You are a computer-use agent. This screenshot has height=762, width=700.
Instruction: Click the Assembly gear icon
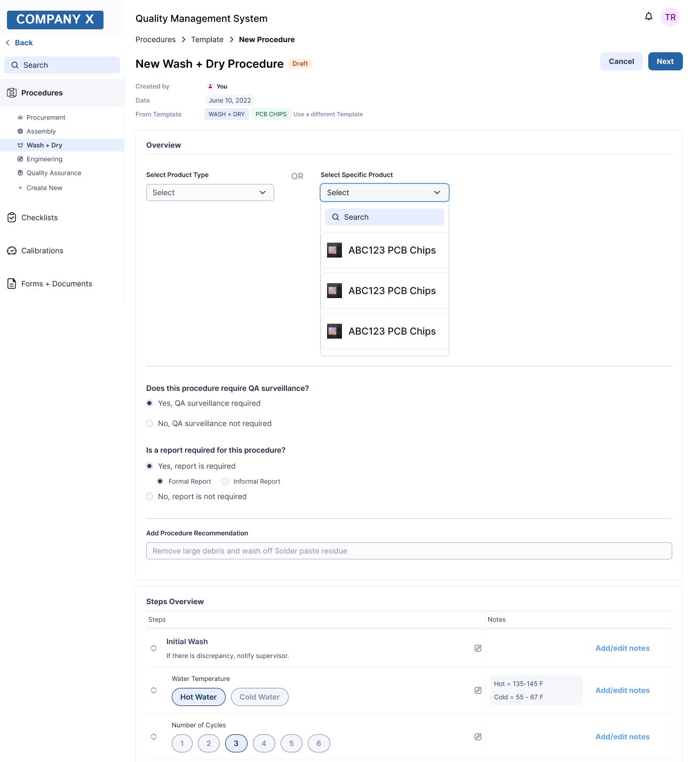click(20, 131)
